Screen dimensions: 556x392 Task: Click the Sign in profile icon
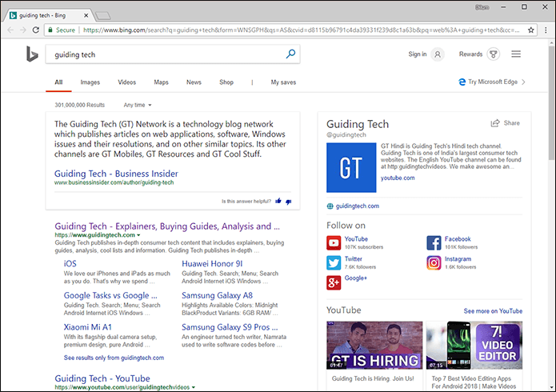click(438, 54)
